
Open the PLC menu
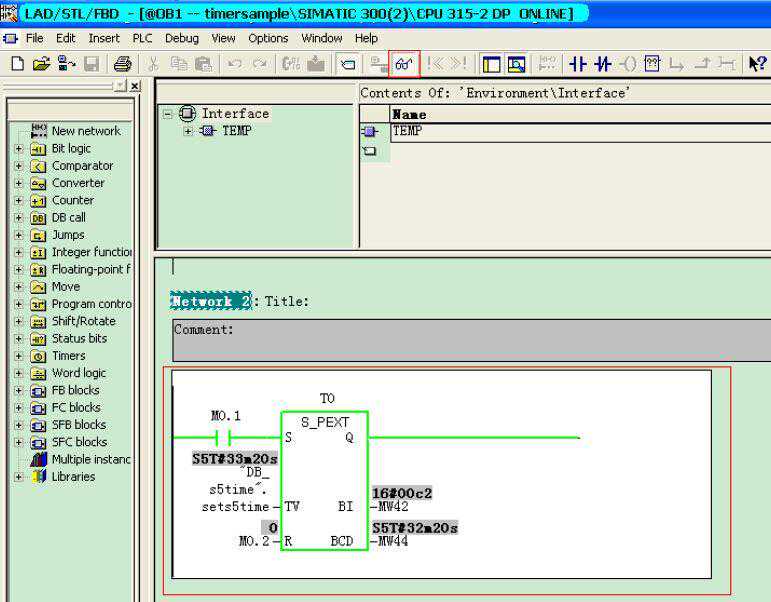pos(143,38)
